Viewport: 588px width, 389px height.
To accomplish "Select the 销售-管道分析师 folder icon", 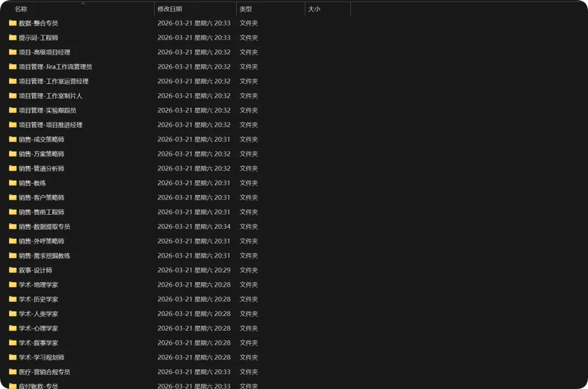I will click(x=13, y=168).
